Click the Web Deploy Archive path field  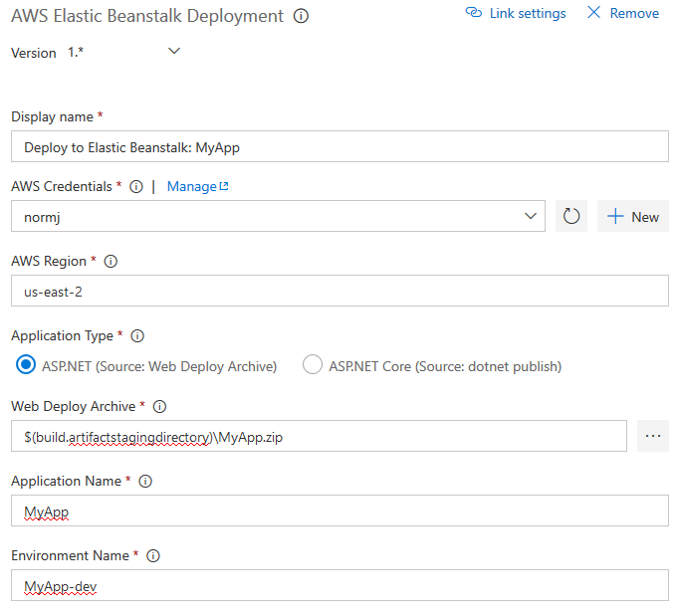[x=320, y=436]
